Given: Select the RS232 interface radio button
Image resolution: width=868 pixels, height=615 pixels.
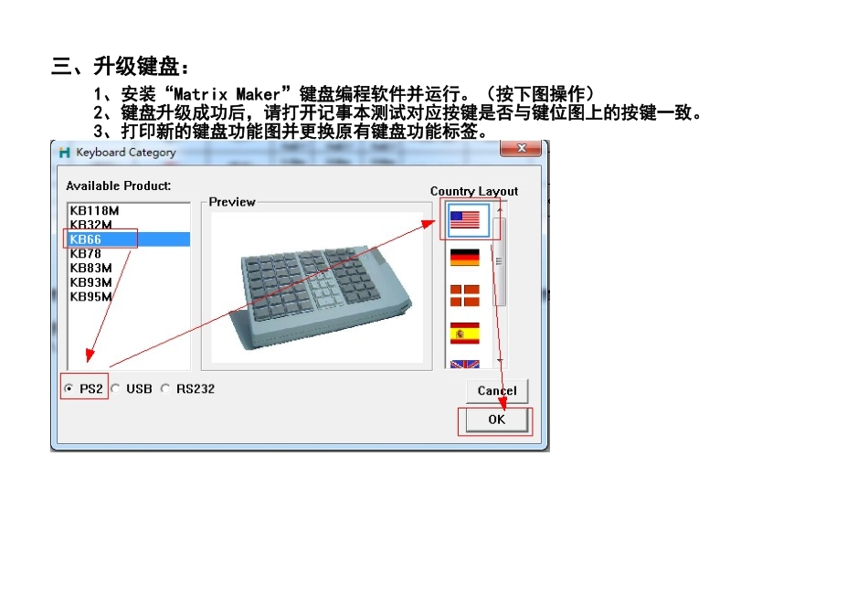Looking at the screenshot, I should pos(165,388).
